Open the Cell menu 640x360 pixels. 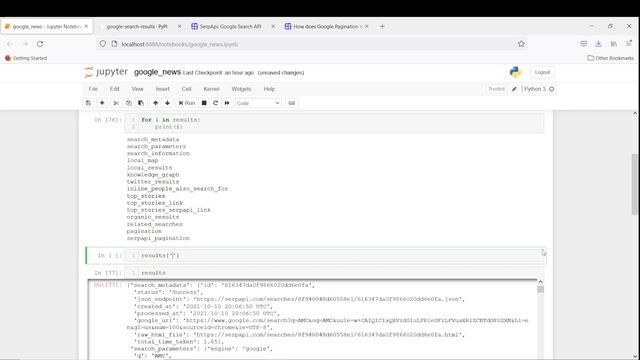click(187, 89)
